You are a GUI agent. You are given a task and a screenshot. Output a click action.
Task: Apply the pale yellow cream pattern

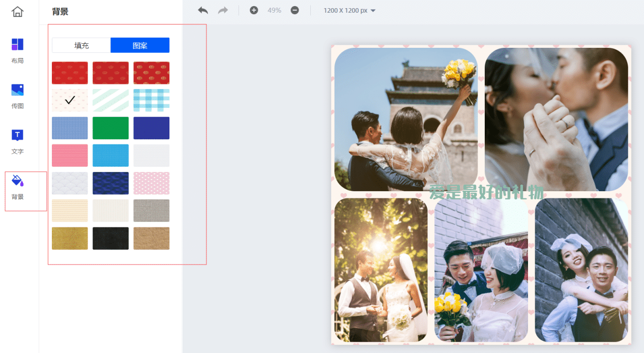coord(70,211)
